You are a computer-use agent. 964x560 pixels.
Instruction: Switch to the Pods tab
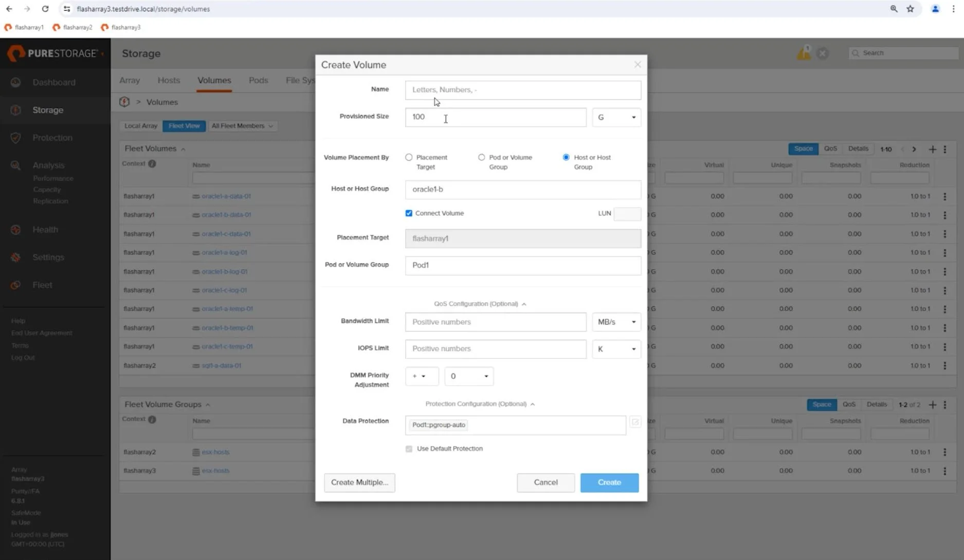(259, 81)
